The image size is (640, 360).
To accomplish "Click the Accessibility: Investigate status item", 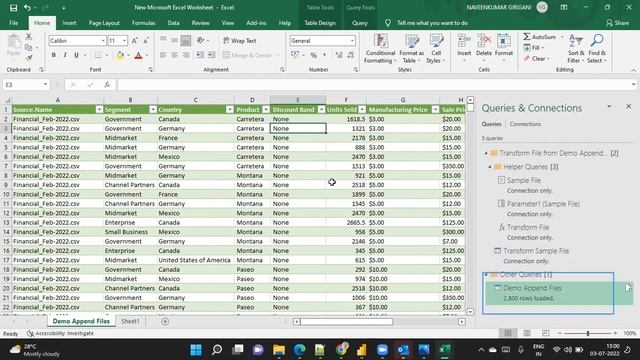I will tap(60, 333).
